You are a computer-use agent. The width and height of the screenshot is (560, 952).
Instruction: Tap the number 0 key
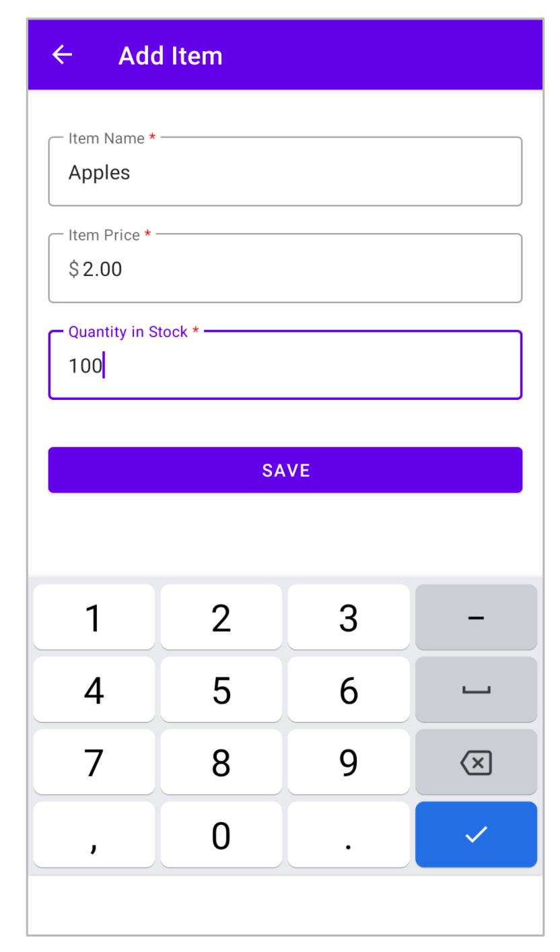click(221, 834)
